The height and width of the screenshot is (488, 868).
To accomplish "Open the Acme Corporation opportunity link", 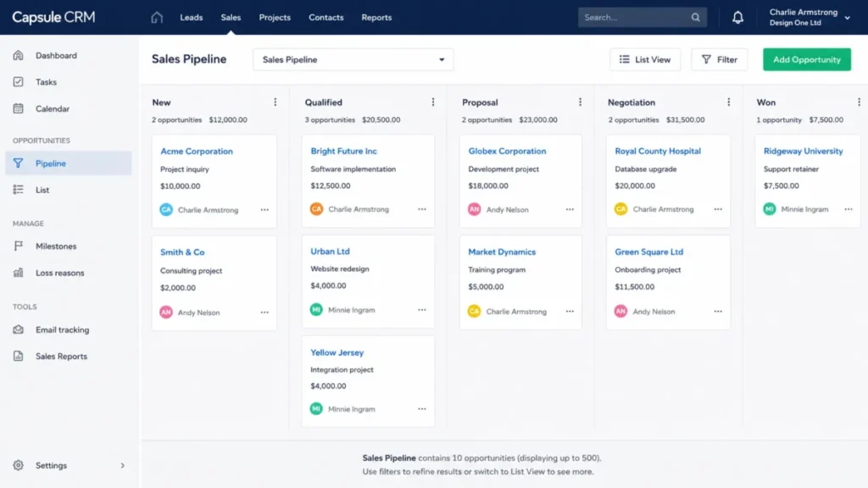I will (x=197, y=151).
